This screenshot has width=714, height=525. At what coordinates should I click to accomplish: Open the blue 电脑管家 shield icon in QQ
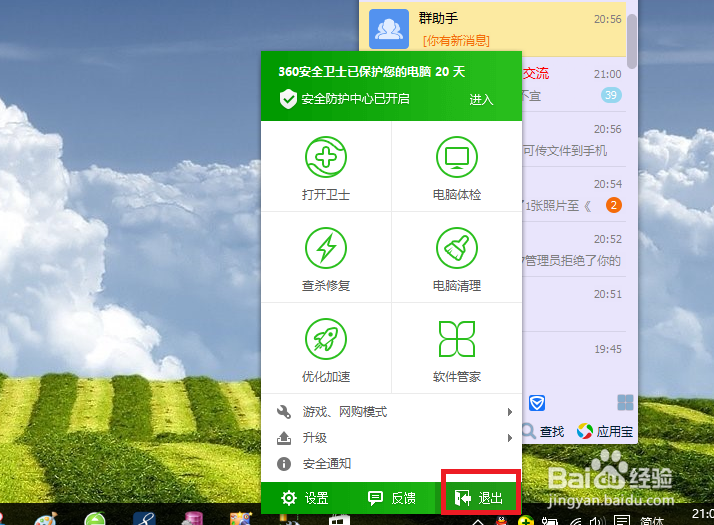537,403
